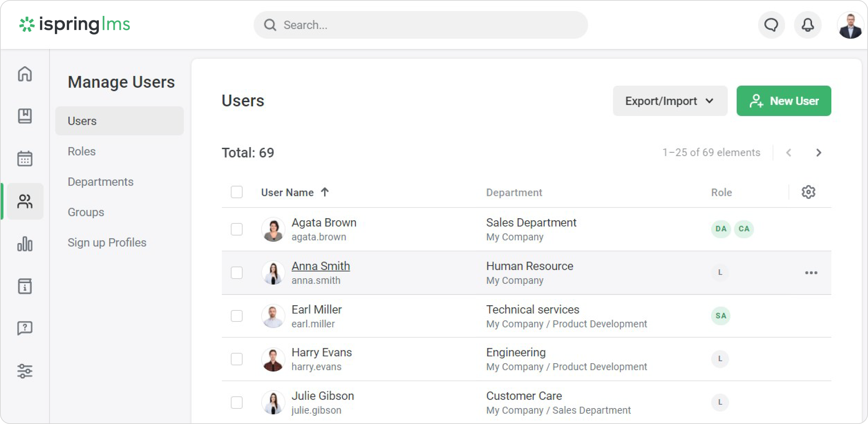The width and height of the screenshot is (868, 424).
Task: Open the calendar icon in sidebar
Action: coord(25,158)
